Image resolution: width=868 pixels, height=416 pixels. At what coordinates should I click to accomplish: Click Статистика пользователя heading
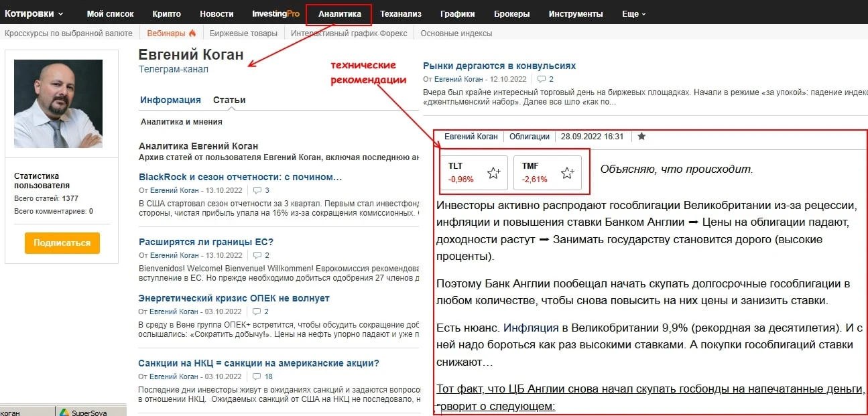pyautogui.click(x=42, y=181)
